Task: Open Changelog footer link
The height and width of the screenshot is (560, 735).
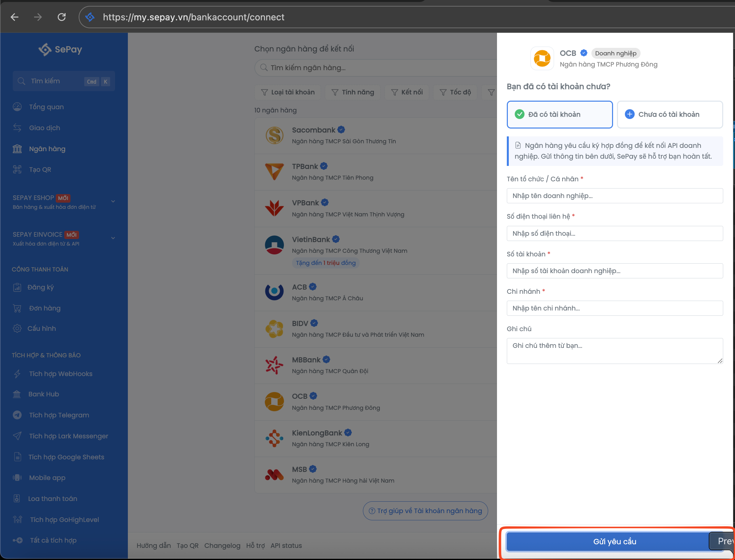Action: [222, 546]
